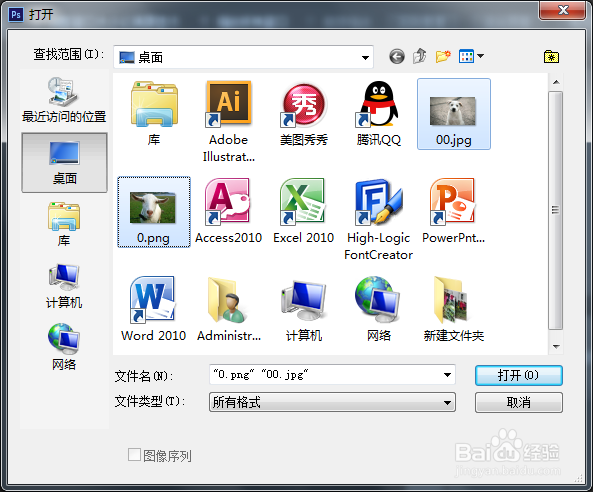Image resolution: width=593 pixels, height=492 pixels.
Task: Open the 文件类型 file type dropdown
Action: [332, 402]
